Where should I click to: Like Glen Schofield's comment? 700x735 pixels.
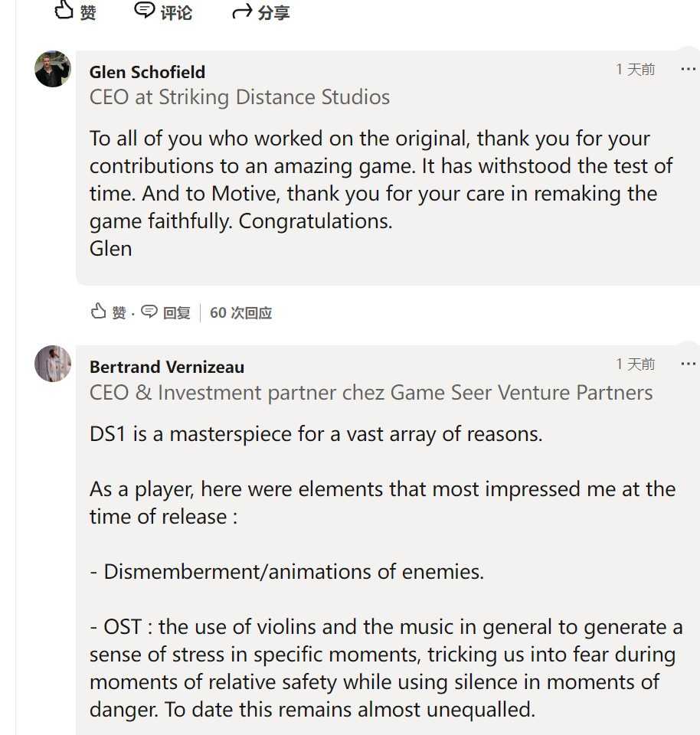(109, 312)
